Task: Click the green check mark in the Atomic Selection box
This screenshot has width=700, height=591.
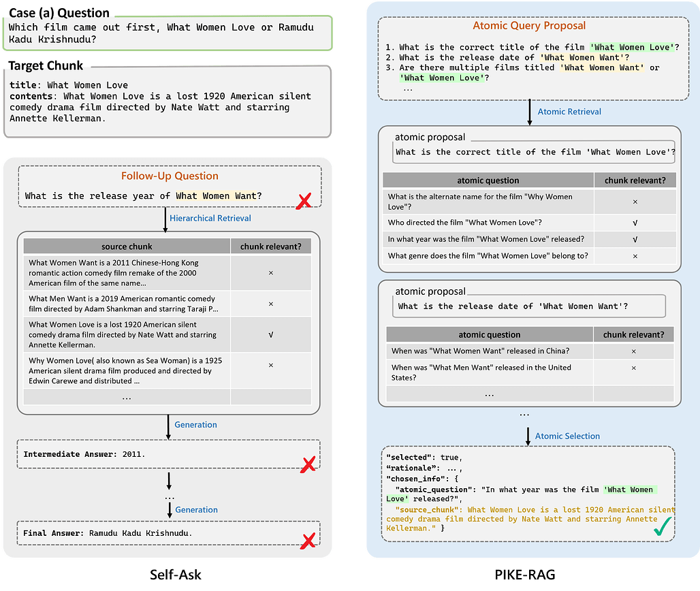Action: [x=663, y=526]
